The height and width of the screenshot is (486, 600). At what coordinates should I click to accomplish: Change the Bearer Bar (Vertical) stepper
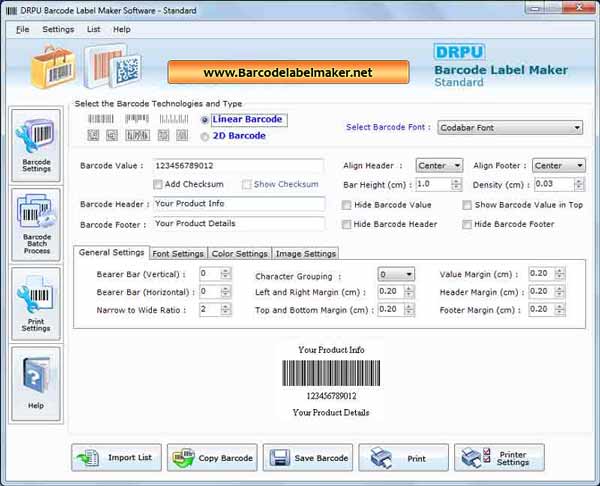[225, 274]
